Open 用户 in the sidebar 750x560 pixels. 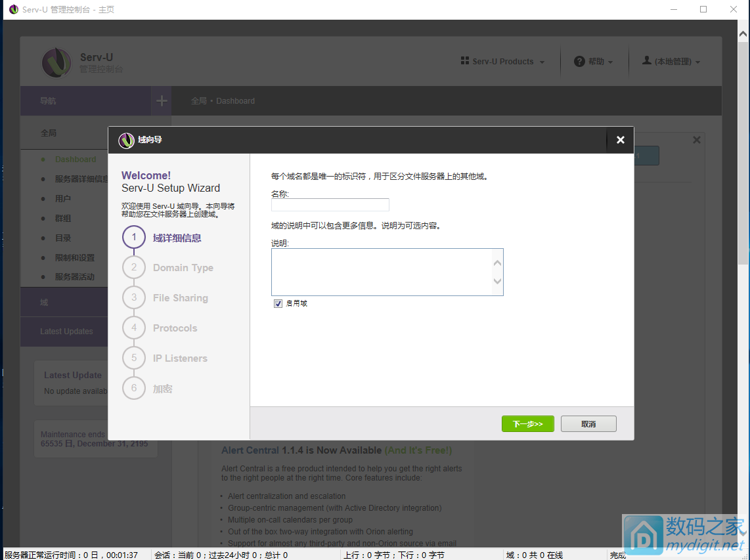[63, 198]
